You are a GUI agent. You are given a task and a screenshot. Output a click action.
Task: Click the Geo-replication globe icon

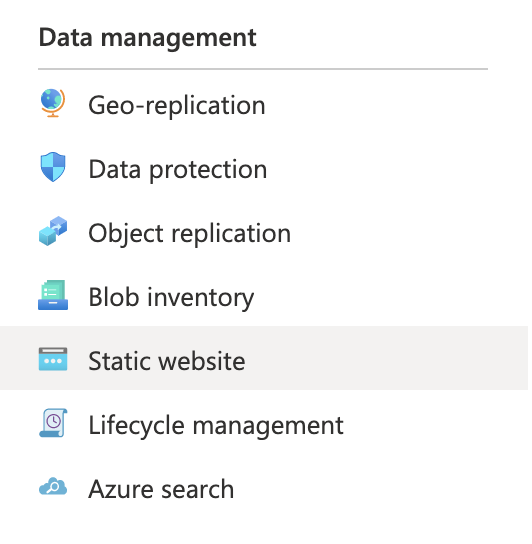(x=53, y=103)
